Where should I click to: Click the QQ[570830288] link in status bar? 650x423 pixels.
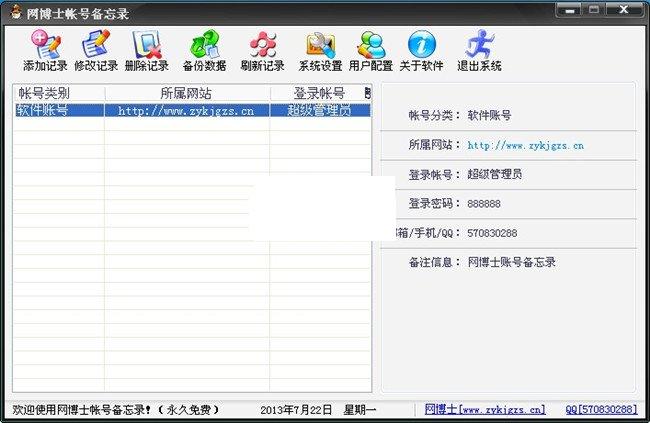(600, 410)
